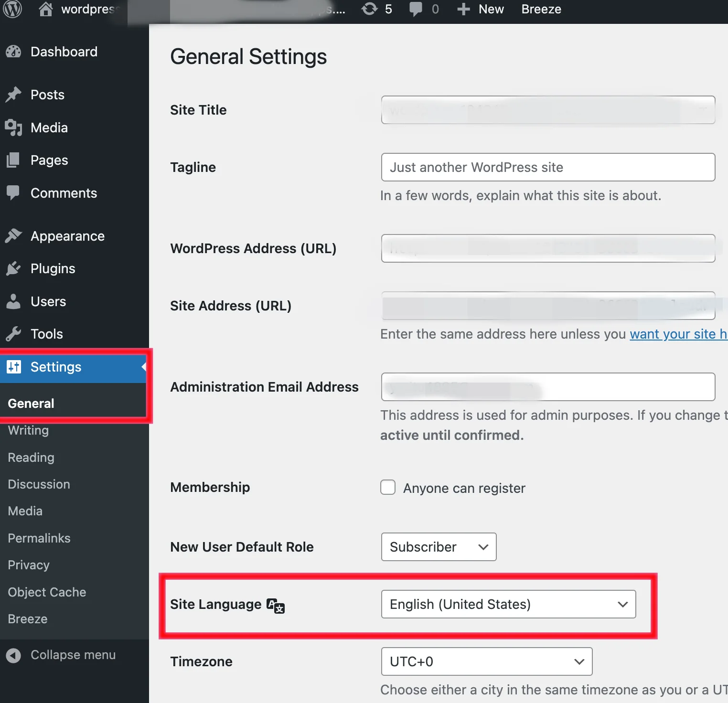Open the Reading settings submenu

click(x=31, y=458)
